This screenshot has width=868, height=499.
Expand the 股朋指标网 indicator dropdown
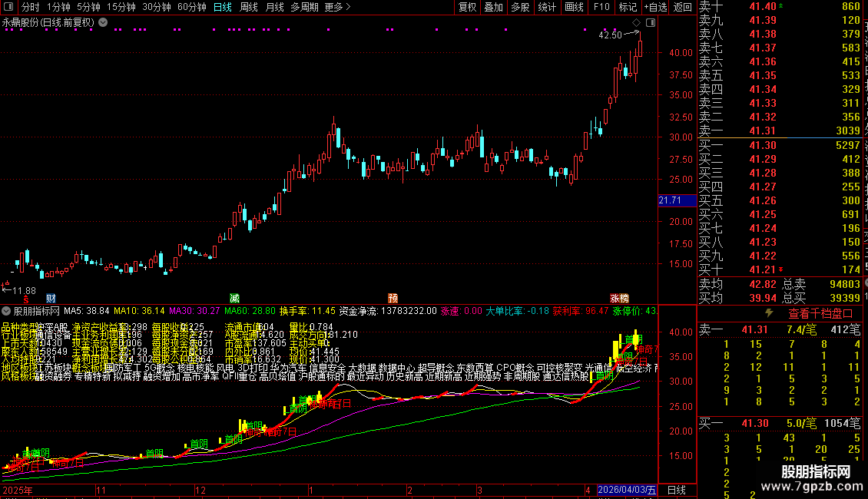click(x=6, y=311)
